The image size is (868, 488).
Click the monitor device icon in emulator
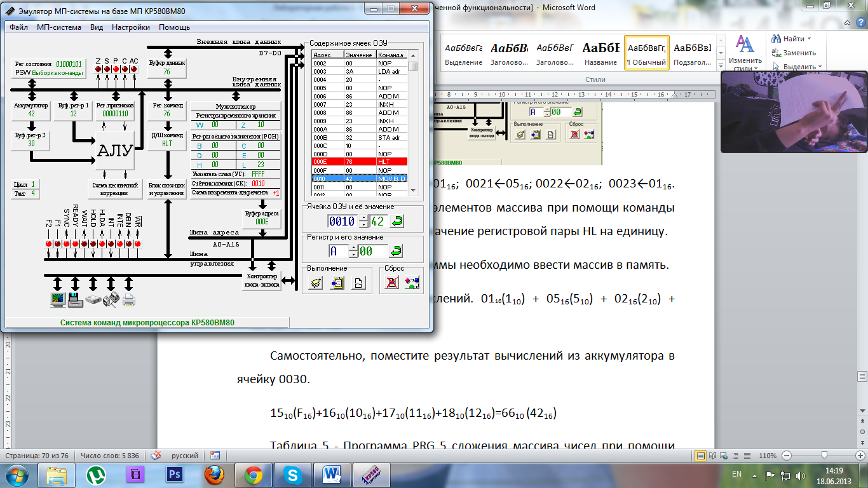[x=57, y=301]
